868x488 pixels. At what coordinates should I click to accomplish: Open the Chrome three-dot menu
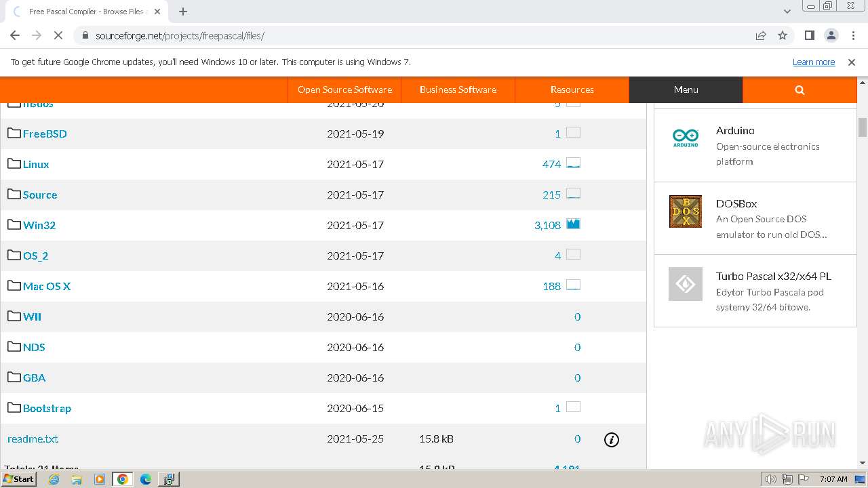pos(852,35)
